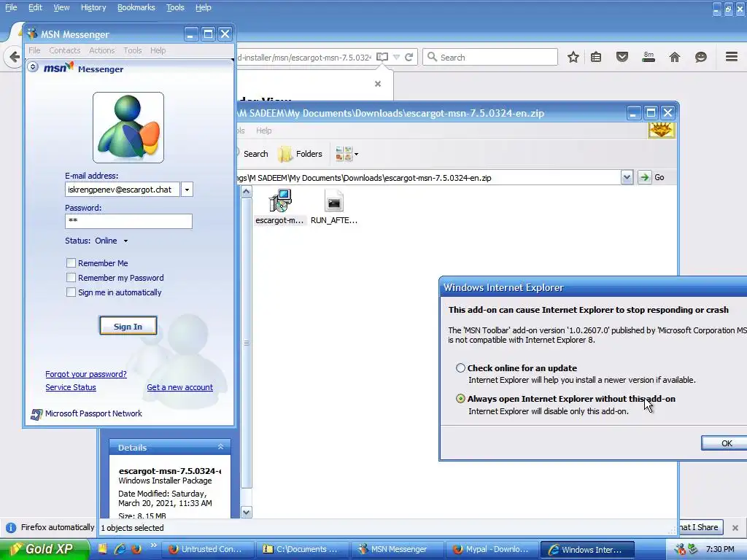Open Firefox File menu
Image resolution: width=747 pixels, height=560 pixels.
(x=11, y=7)
